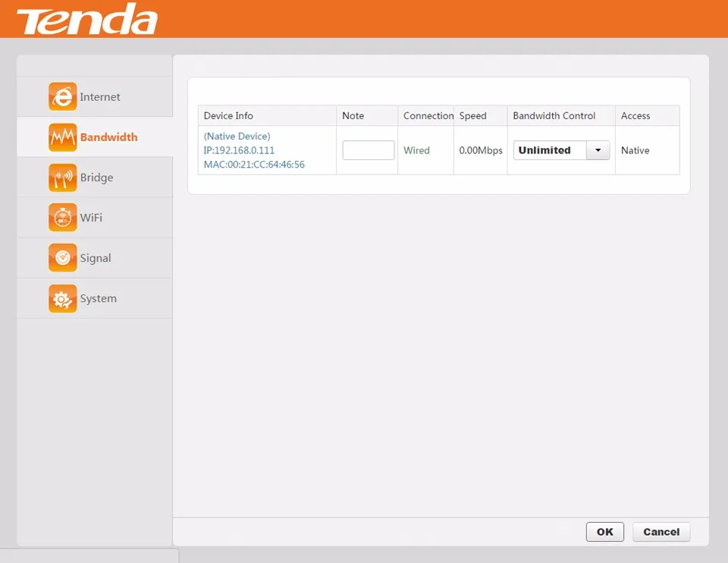Select the MAC:00:21:CC:64:46:56 text
The height and width of the screenshot is (563, 728).
(x=254, y=165)
